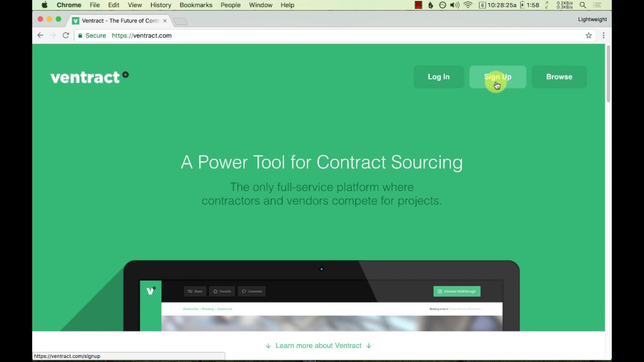Screen dimensions: 644x362
Task: Open the Edit menu
Action: pos(114,5)
